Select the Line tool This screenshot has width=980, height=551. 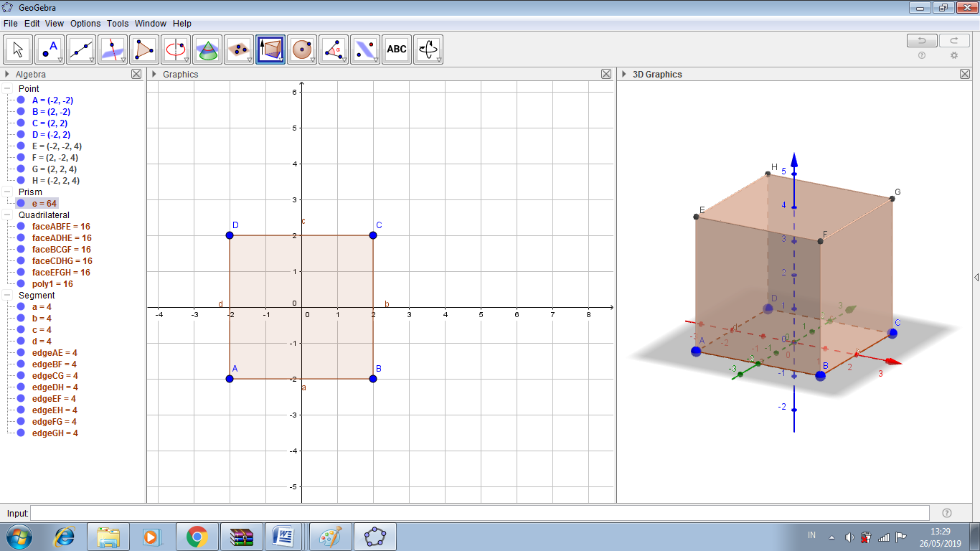tap(81, 49)
